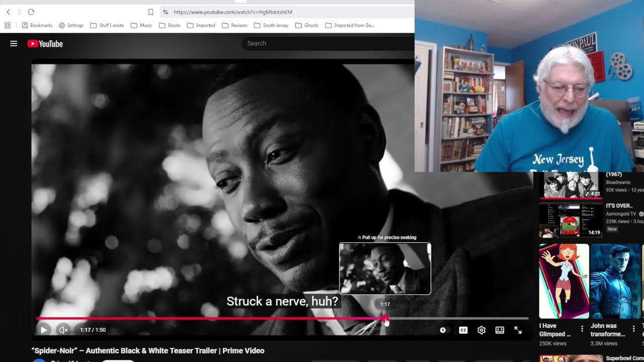Open the (1967) Bluedreams video thumbnail
Image resolution: width=644 pixels, height=362 pixels.
(x=571, y=185)
